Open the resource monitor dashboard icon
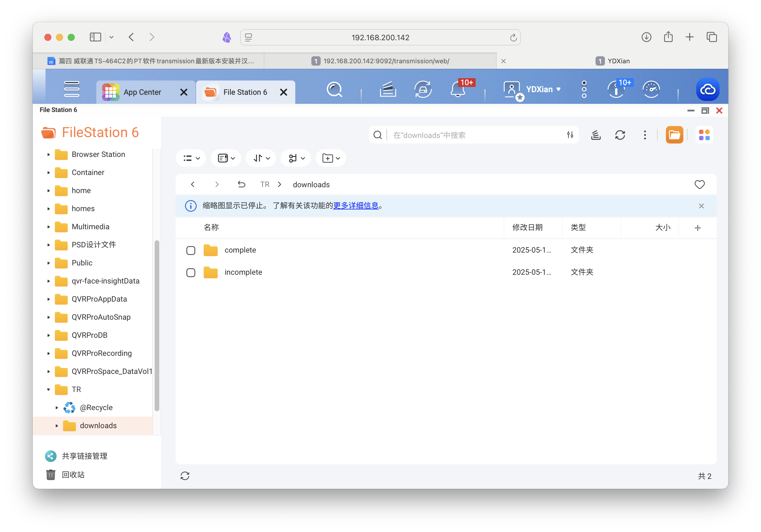Viewport: 761px width, 532px height. coord(651,90)
